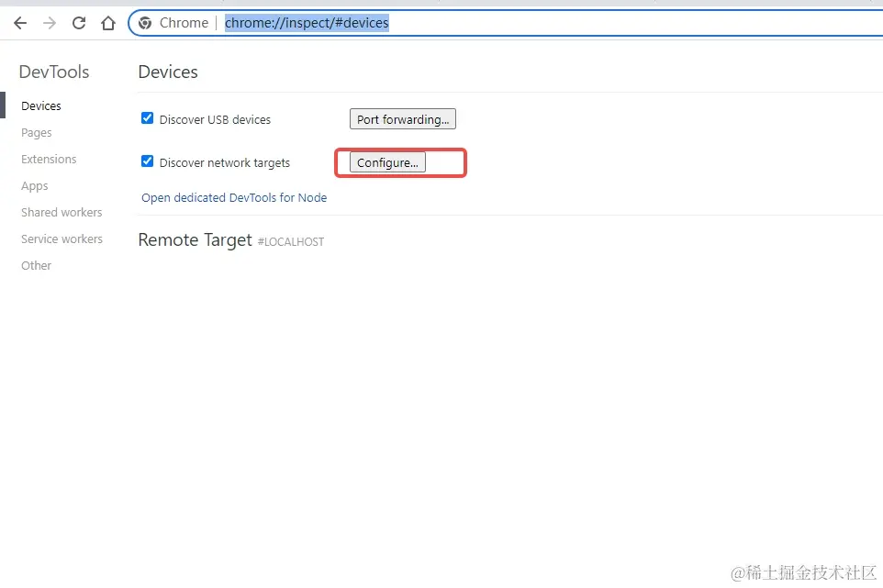Click the Discover USB devices label
This screenshot has height=588, width=883.
[x=215, y=120]
